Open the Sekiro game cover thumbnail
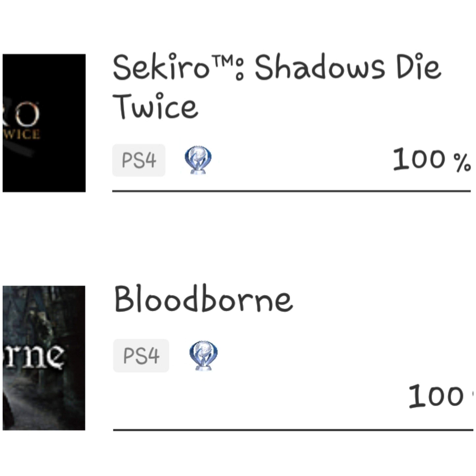 pyautogui.click(x=44, y=123)
